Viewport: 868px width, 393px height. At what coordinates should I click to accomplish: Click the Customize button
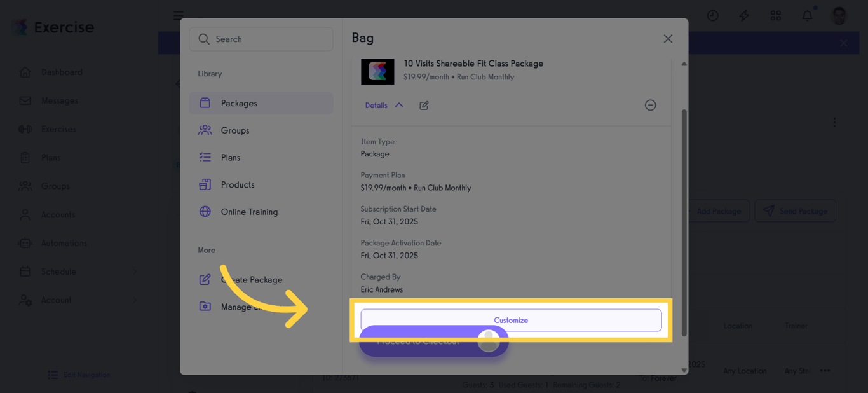[511, 320]
